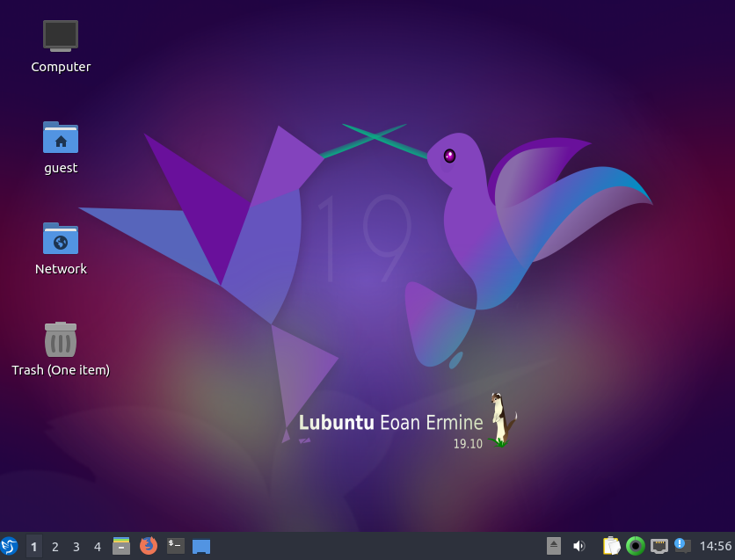Launch Firefox from the panel
Viewport: 735px width, 560px height.
pyautogui.click(x=149, y=546)
